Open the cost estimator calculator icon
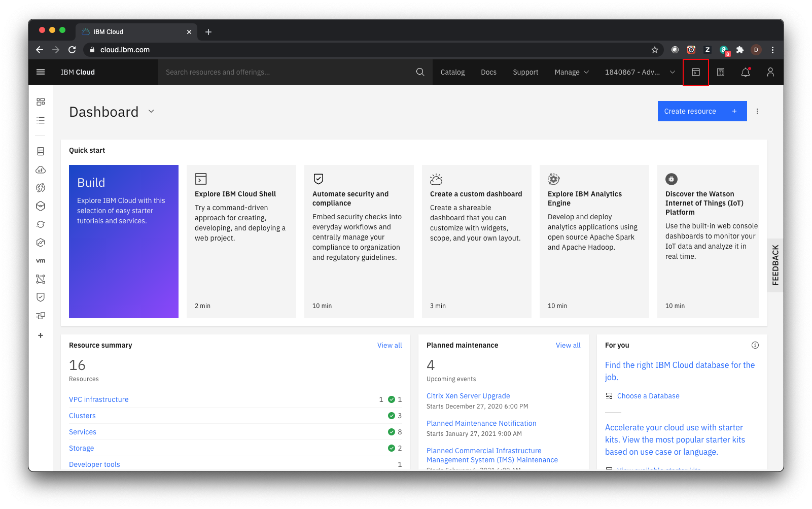The width and height of the screenshot is (812, 509). (x=721, y=72)
